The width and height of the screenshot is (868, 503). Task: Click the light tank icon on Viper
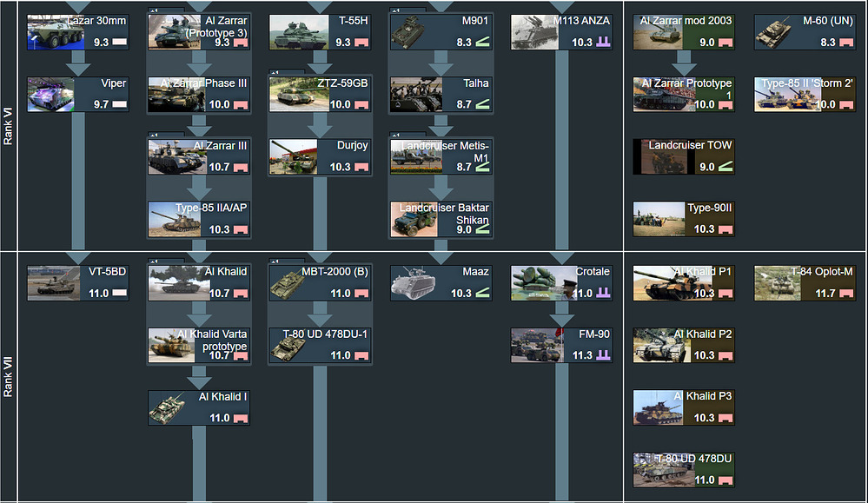(120, 104)
